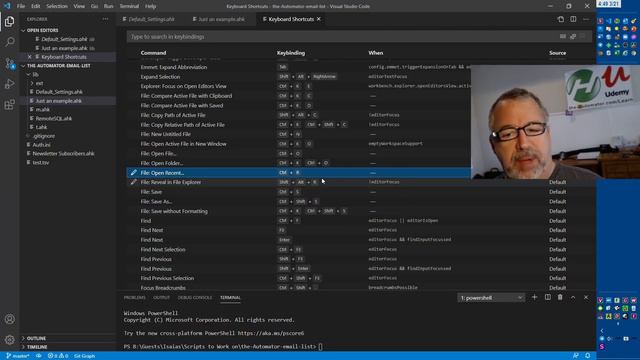
Task: Select the Terminal panel tab
Action: tap(230, 298)
